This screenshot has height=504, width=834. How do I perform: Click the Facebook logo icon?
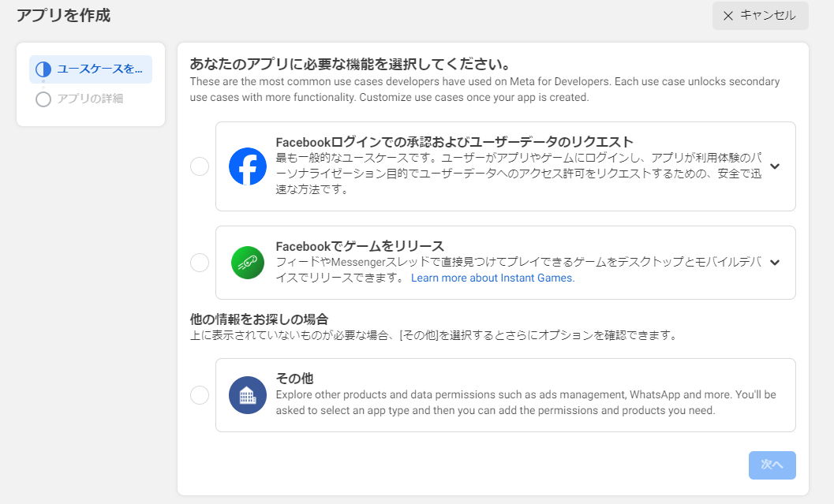248,166
